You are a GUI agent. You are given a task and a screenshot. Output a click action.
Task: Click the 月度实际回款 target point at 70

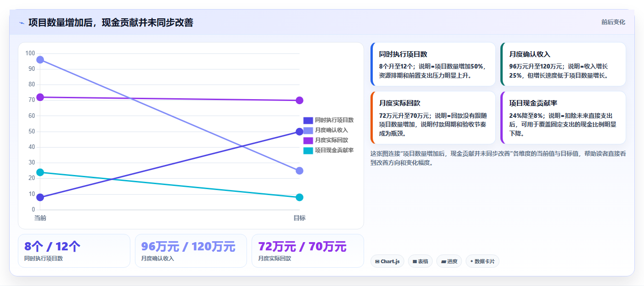pos(300,101)
